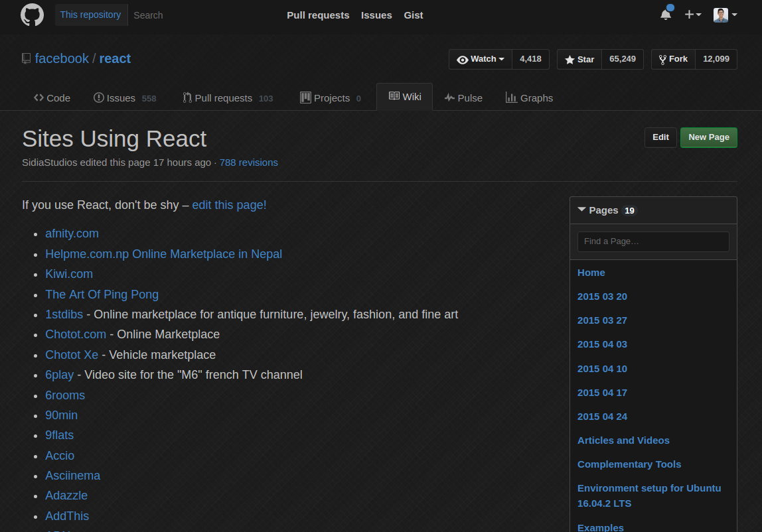Select the Wiki tab
The height and width of the screenshot is (532, 762).
click(x=405, y=97)
